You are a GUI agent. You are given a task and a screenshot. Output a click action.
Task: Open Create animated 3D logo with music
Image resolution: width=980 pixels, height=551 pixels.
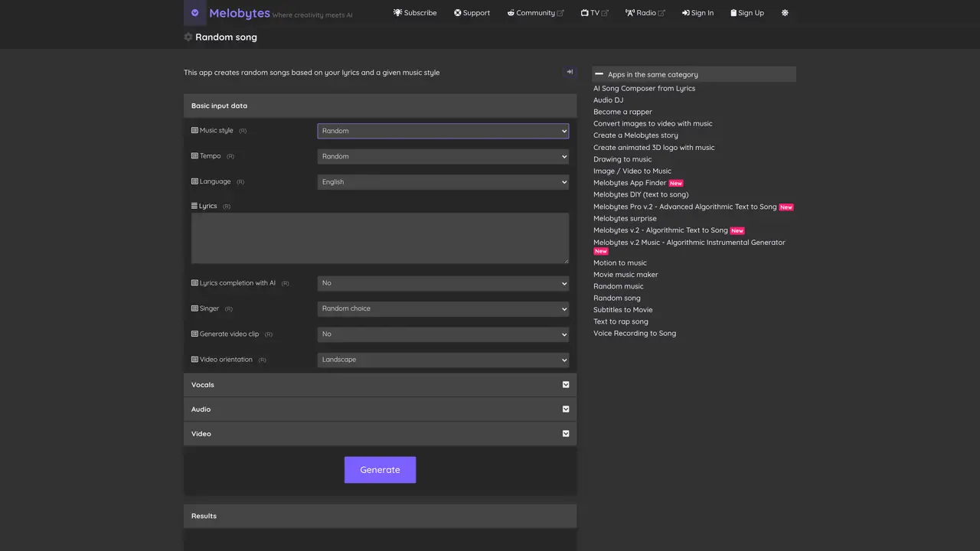pos(654,148)
